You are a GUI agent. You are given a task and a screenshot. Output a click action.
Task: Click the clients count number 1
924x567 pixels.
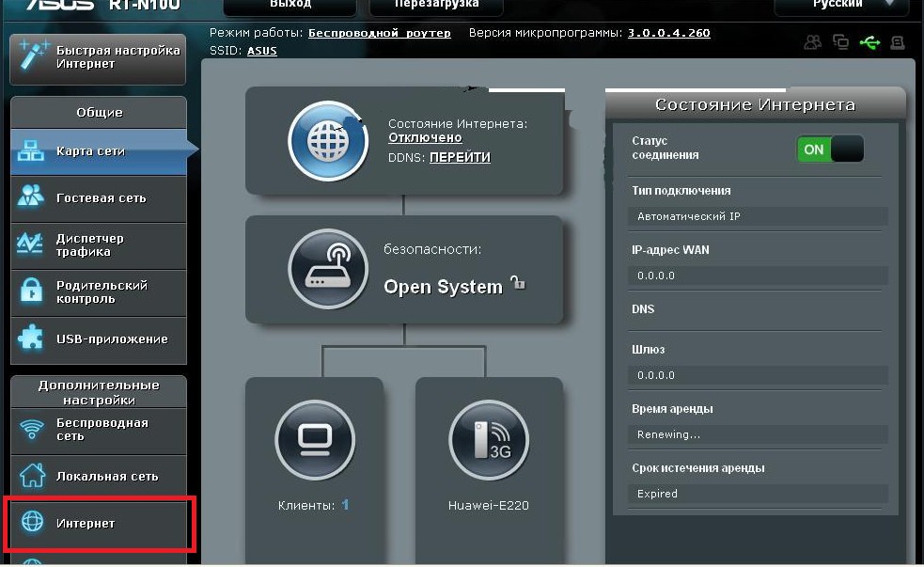point(345,505)
